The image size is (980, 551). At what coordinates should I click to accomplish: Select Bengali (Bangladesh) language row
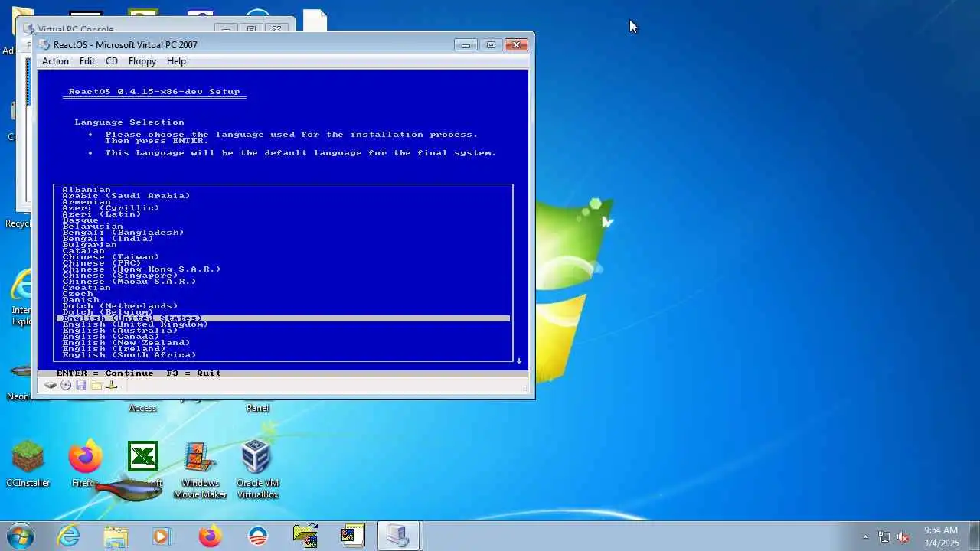[x=123, y=233]
